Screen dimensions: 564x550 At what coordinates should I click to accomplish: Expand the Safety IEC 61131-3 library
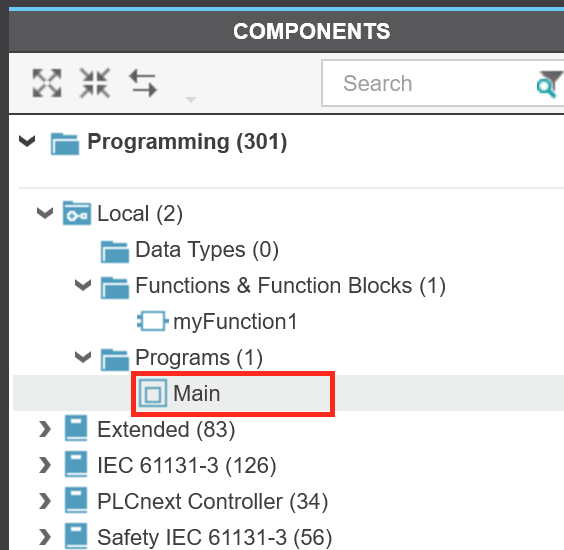pyautogui.click(x=45, y=537)
